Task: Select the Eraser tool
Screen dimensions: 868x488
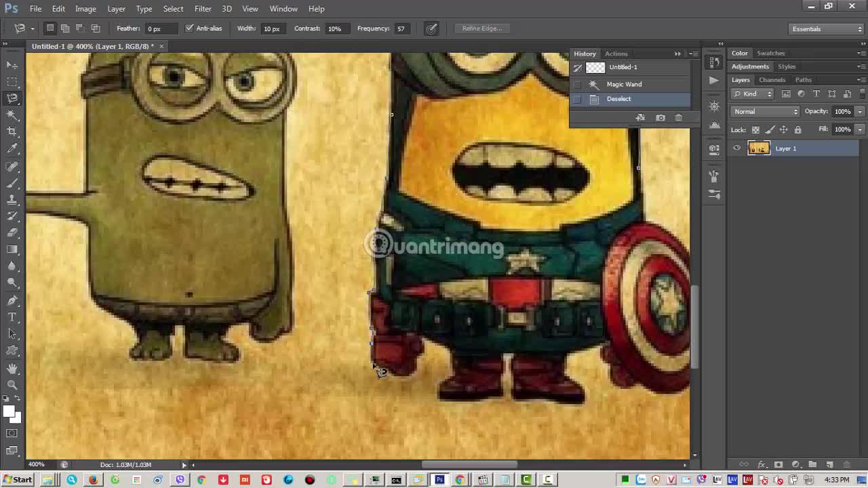Action: [x=12, y=233]
